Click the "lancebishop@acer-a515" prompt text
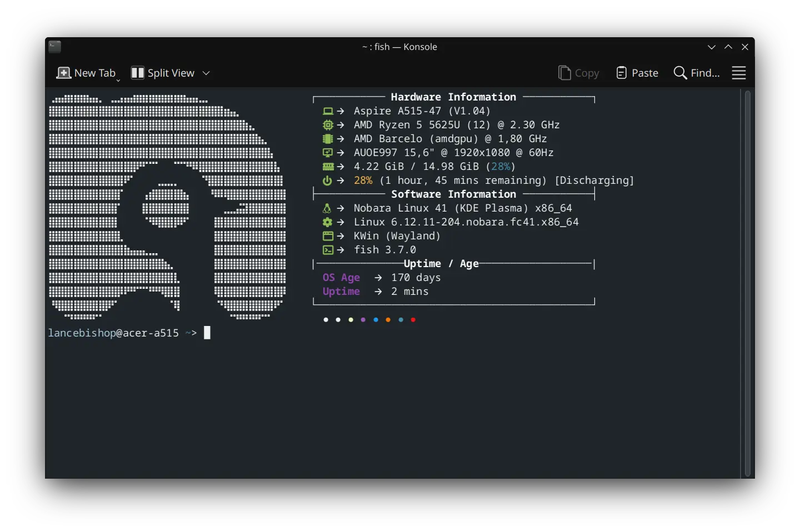This screenshot has width=800, height=532. tap(113, 333)
